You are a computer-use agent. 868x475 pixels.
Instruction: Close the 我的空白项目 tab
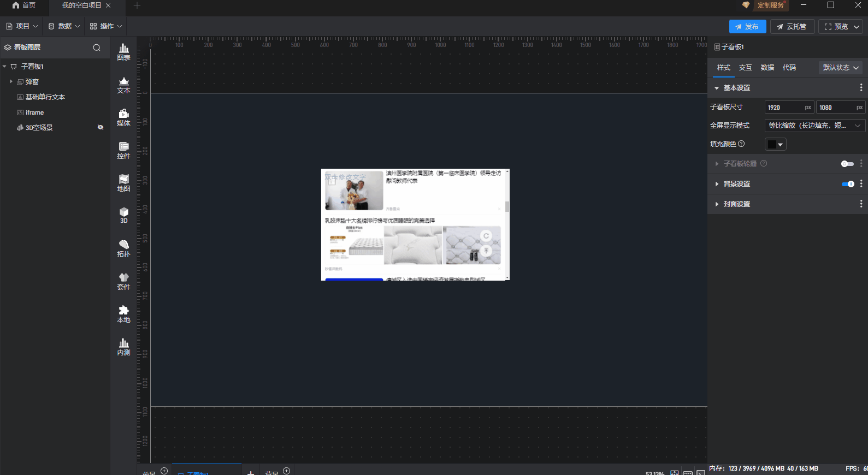point(108,5)
